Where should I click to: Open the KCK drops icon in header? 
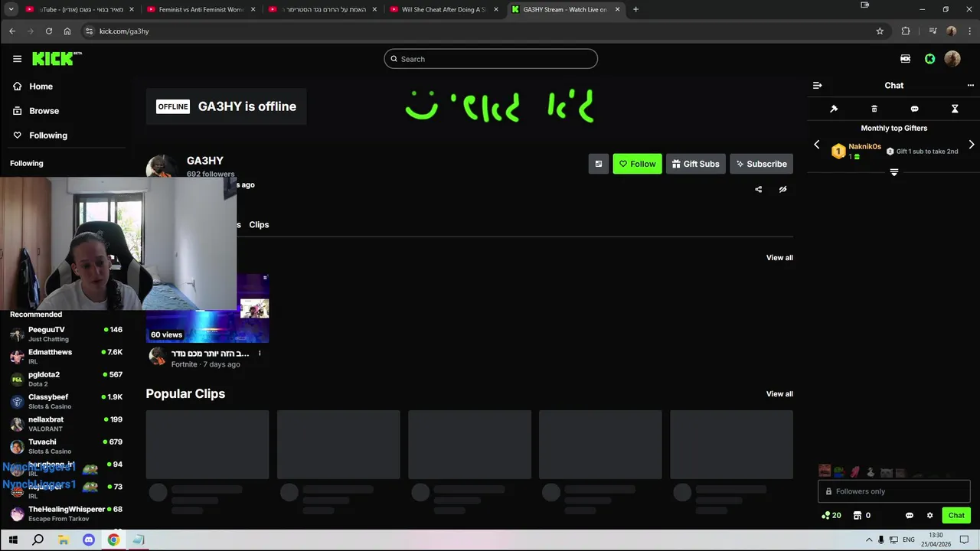click(905, 59)
